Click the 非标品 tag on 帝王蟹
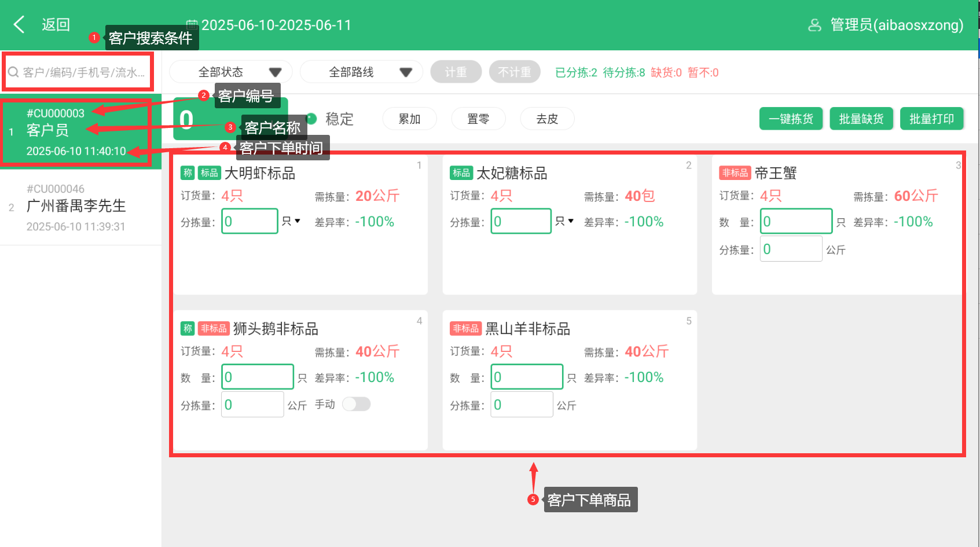The image size is (980, 547). click(x=735, y=173)
